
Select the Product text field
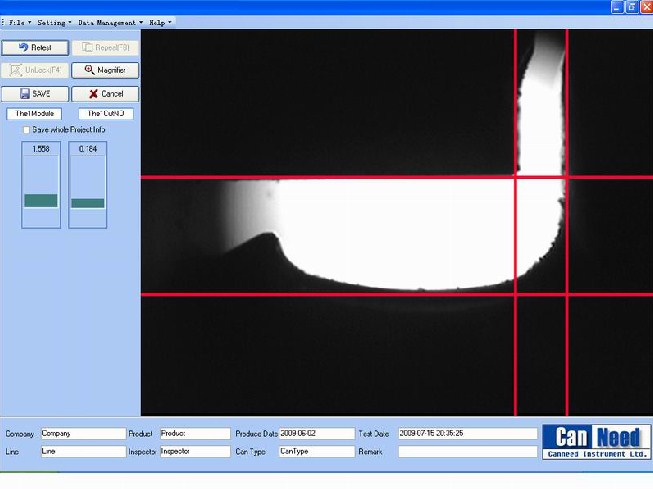[x=193, y=434]
